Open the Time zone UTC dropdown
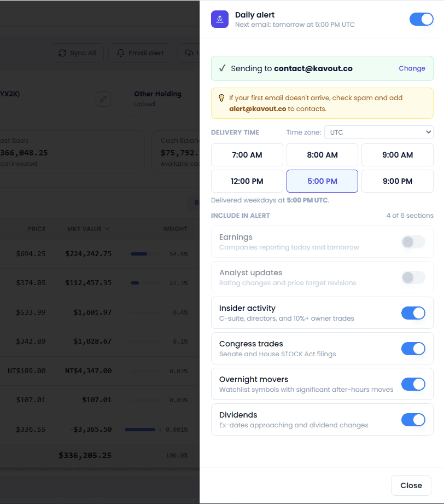The image size is (444, 504). tap(379, 132)
